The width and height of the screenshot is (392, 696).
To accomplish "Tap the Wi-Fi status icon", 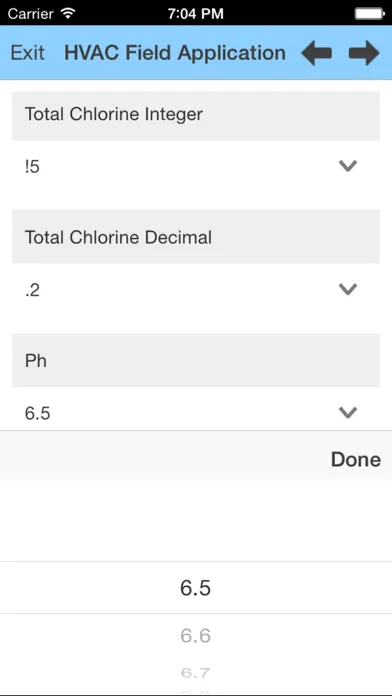I will [x=68, y=13].
